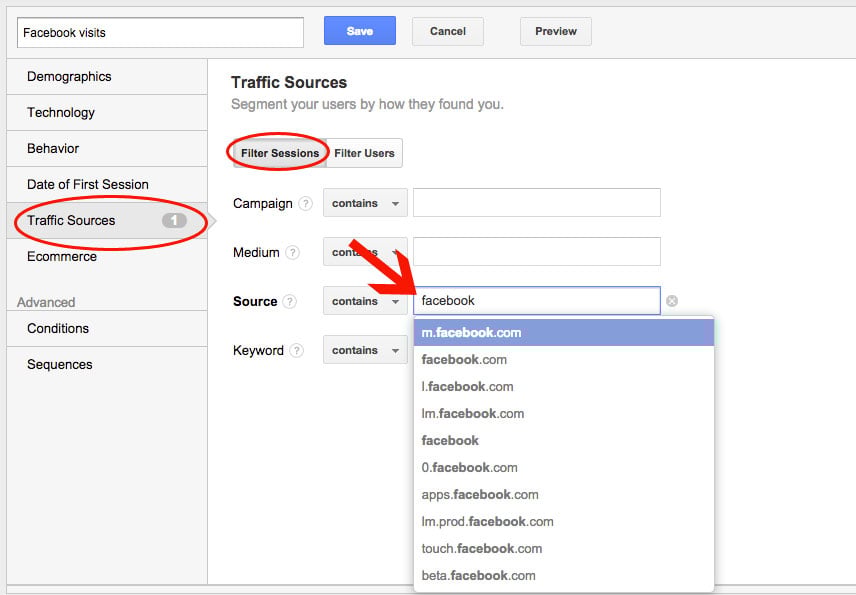Open the Source help tooltip icon

tap(290, 301)
